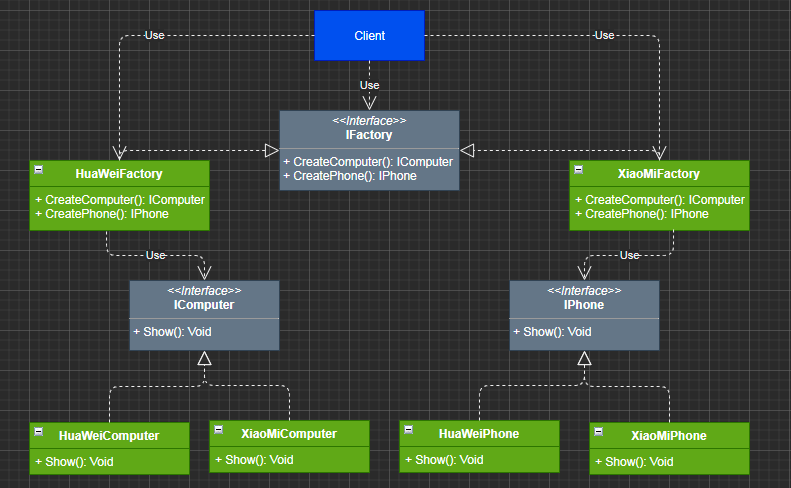
Task: Collapse the HuaWeiFactory class box
Action: click(x=39, y=170)
